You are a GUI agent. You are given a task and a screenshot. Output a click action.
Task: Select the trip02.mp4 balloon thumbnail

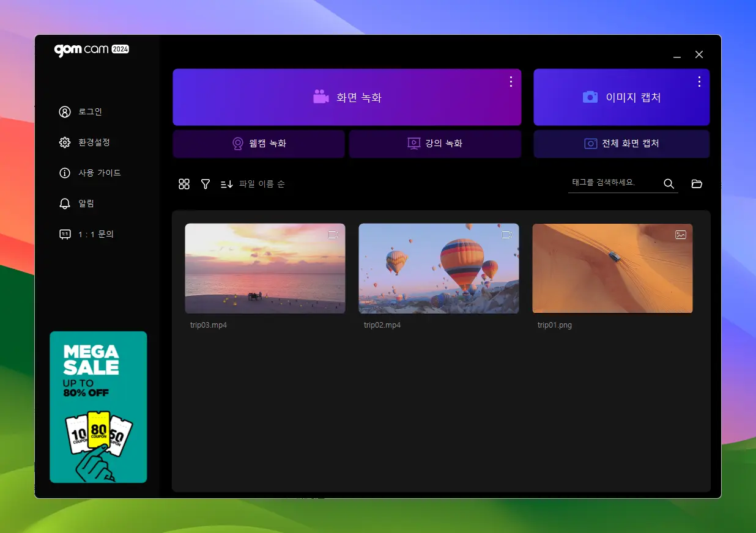click(439, 268)
